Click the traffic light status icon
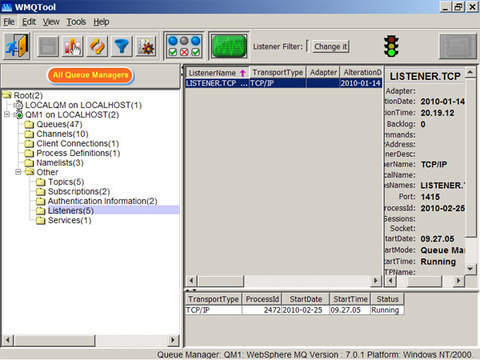 391,46
